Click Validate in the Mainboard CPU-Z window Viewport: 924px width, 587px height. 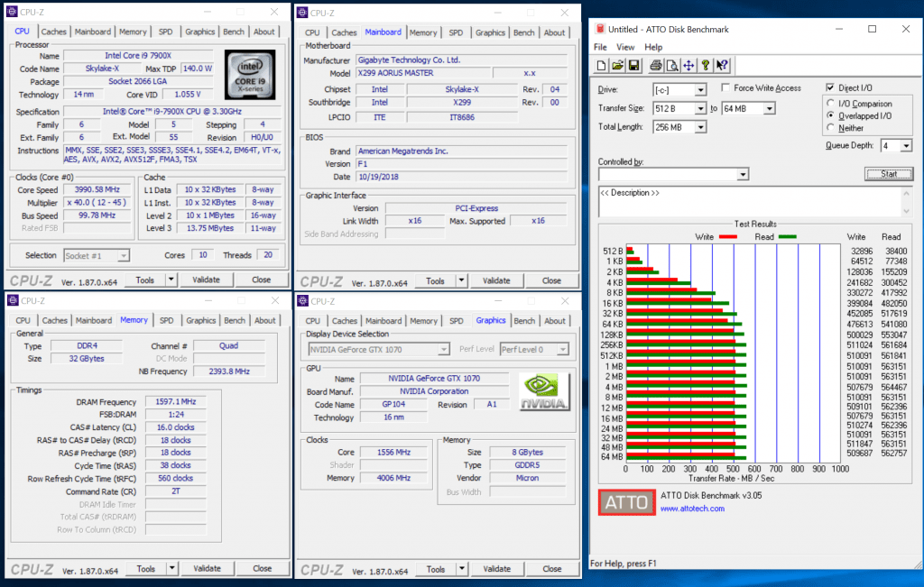[x=496, y=280]
